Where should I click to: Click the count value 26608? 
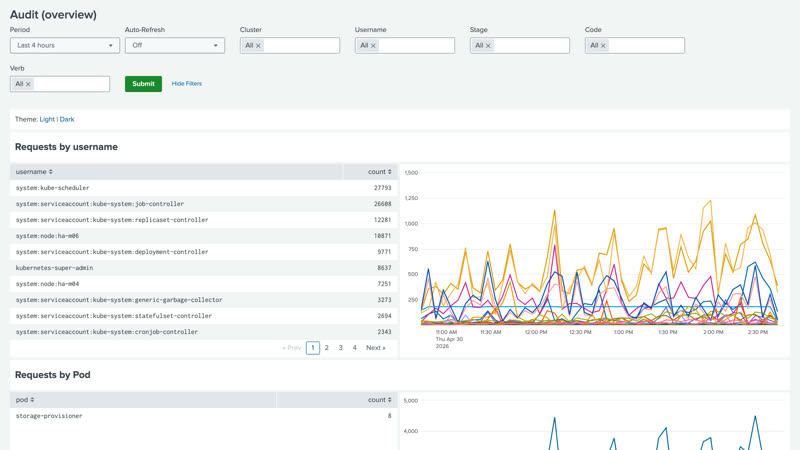point(383,204)
